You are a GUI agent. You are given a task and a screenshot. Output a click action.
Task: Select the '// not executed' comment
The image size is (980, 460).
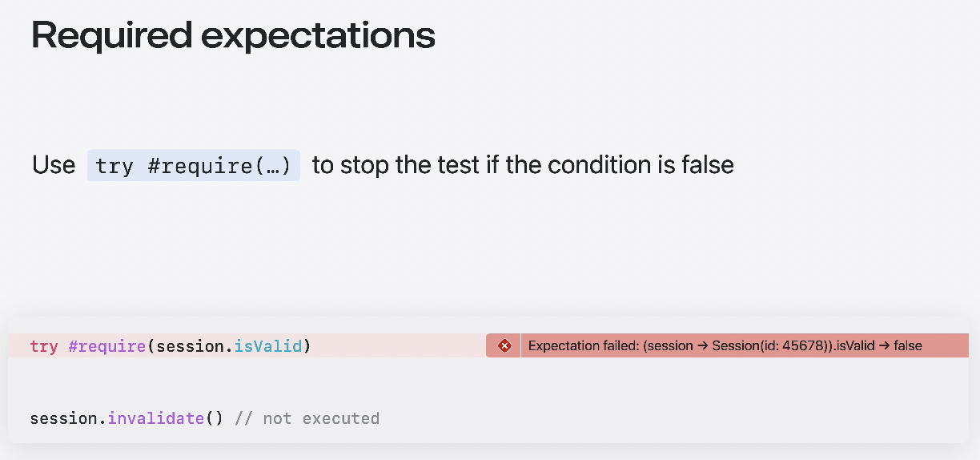(x=307, y=418)
